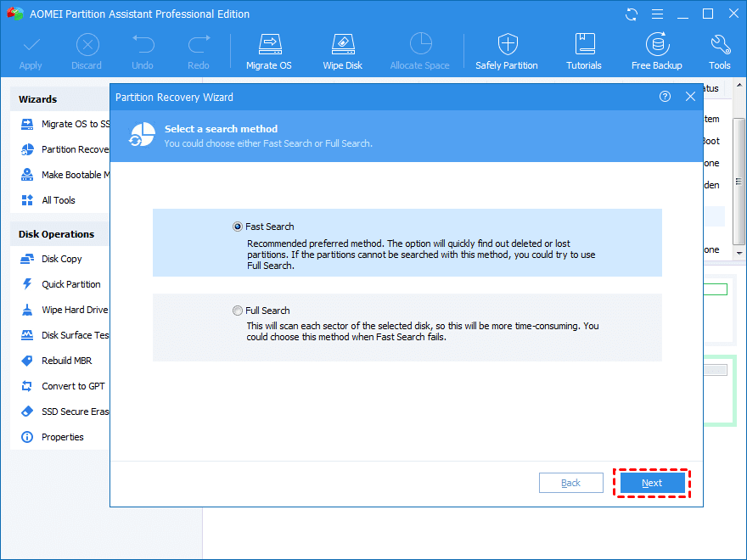Image resolution: width=747 pixels, height=560 pixels.
Task: Open Safely Partition shield icon
Action: [x=508, y=44]
